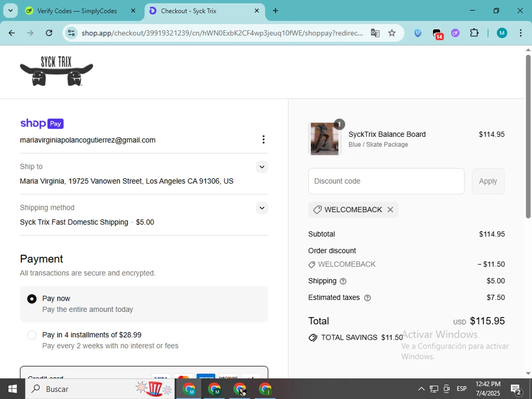Switch to Verify Codes SimplyCodes tab

77,11
